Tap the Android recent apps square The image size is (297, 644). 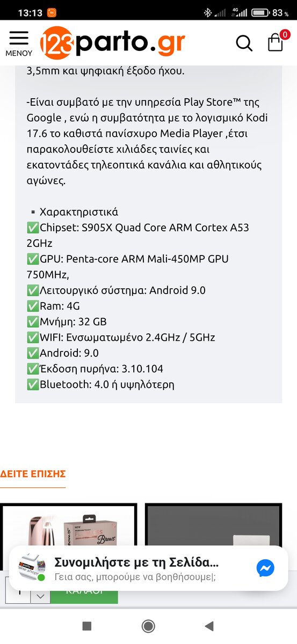[x=87, y=626]
